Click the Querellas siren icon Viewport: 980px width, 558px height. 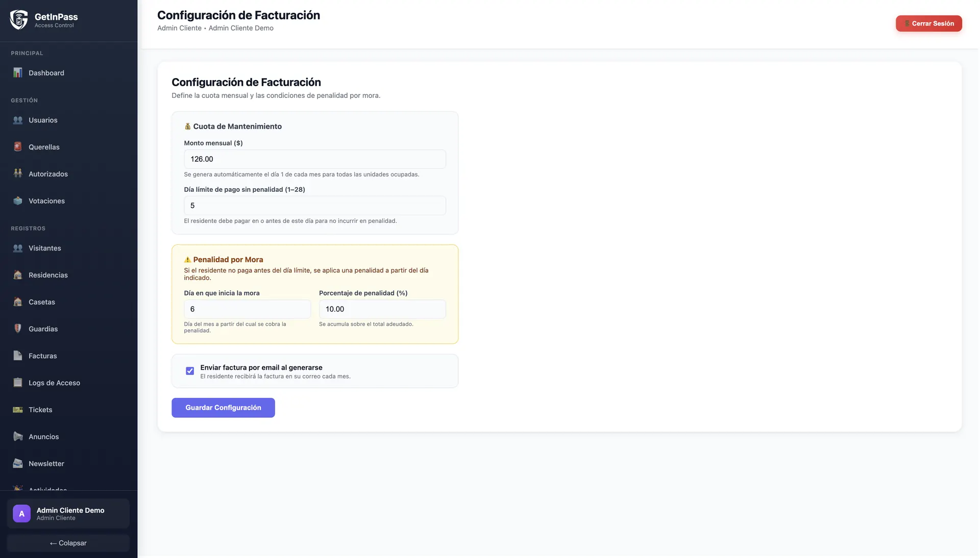[x=18, y=147]
